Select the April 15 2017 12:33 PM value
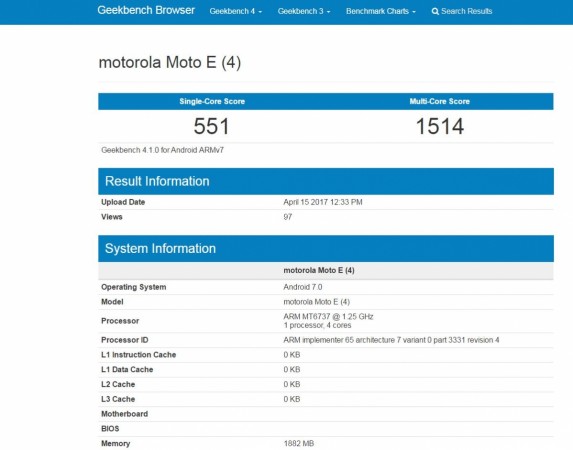 click(323, 202)
